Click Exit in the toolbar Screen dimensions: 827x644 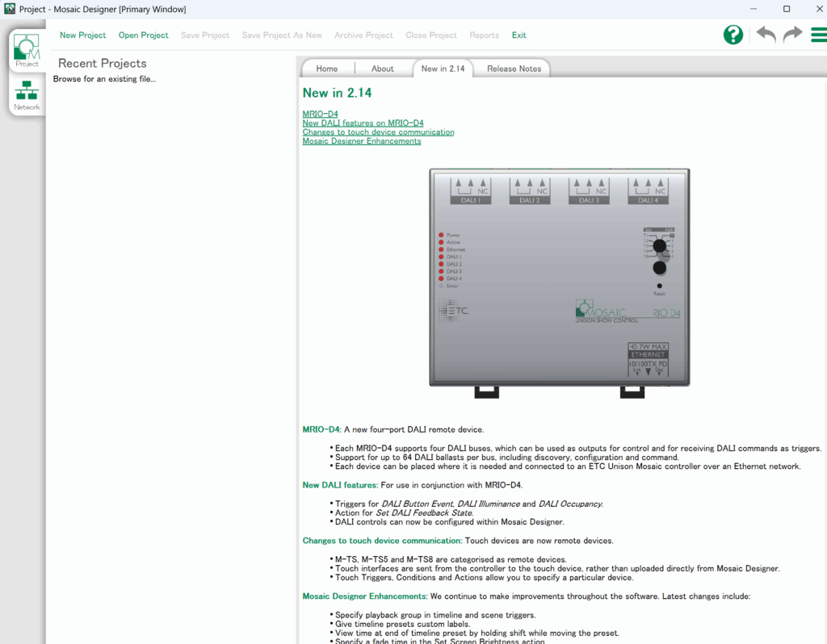[x=519, y=36]
